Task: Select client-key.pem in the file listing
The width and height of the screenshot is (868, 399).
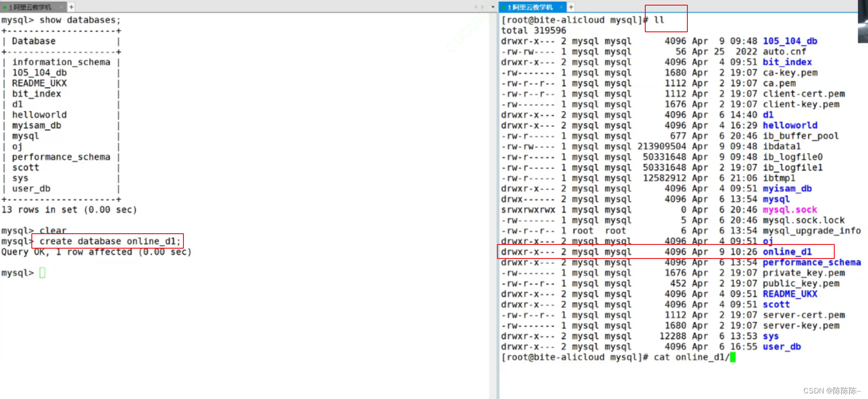Action: (x=801, y=104)
